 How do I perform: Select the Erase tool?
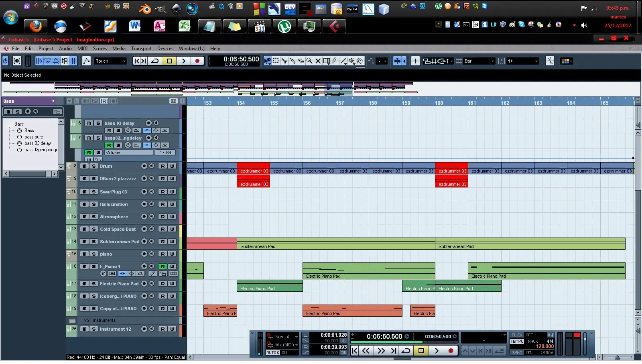[x=301, y=61]
